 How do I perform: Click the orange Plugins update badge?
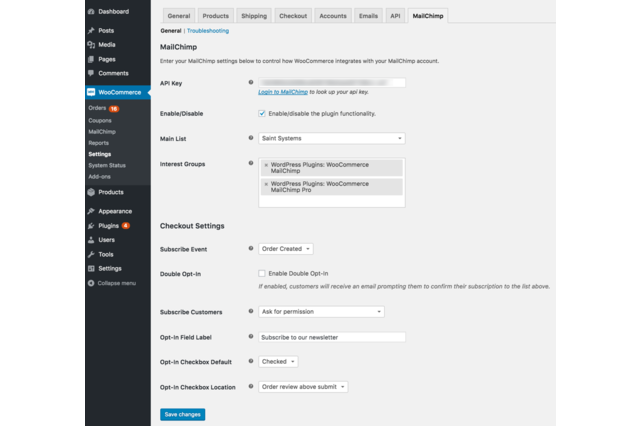[126, 226]
